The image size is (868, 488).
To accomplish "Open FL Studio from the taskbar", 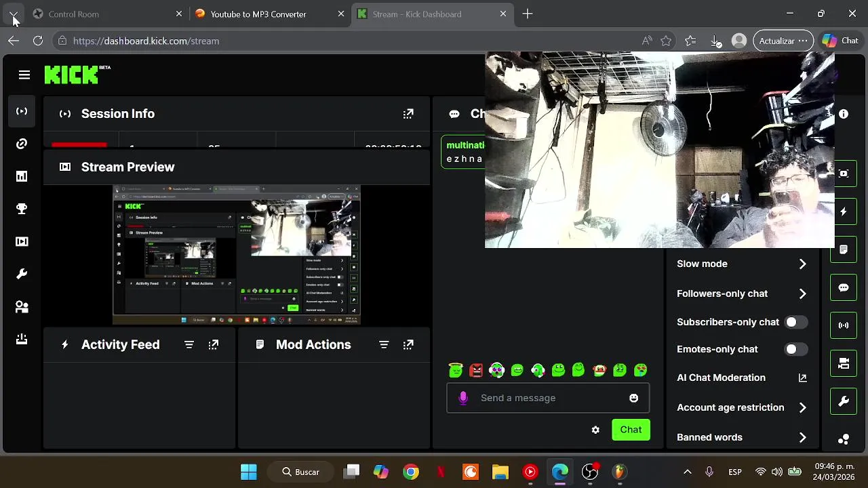I will 619,472.
